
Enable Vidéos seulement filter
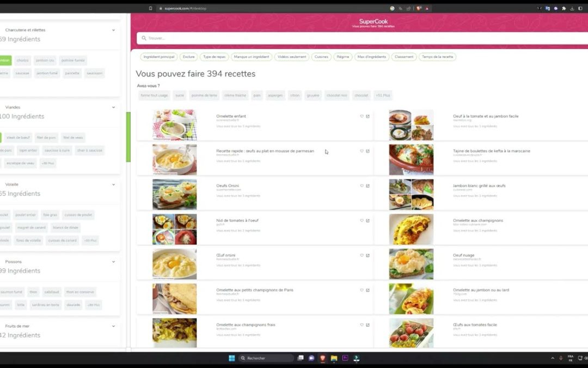tap(292, 57)
